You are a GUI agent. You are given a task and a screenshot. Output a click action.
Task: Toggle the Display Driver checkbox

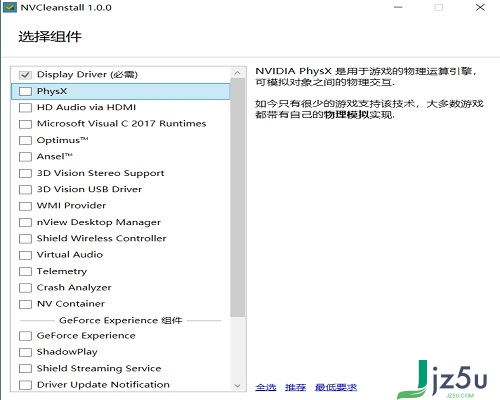click(25, 75)
